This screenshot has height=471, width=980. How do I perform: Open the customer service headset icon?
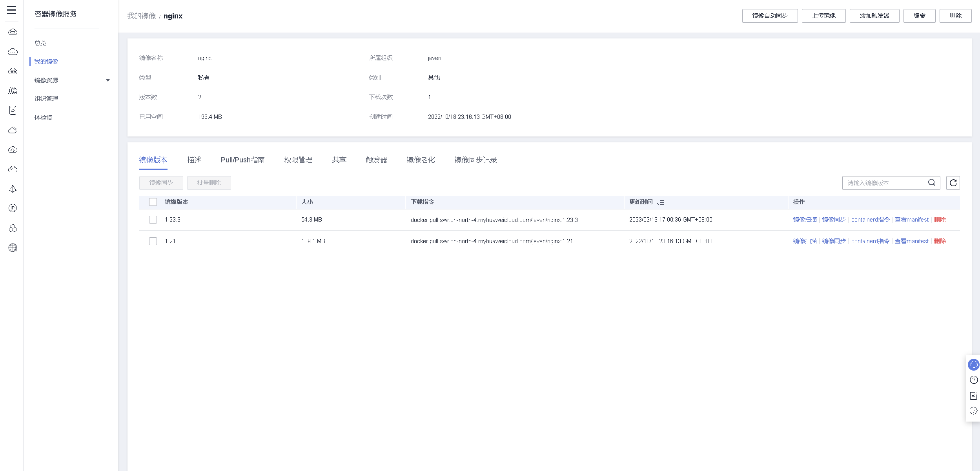[x=973, y=365]
